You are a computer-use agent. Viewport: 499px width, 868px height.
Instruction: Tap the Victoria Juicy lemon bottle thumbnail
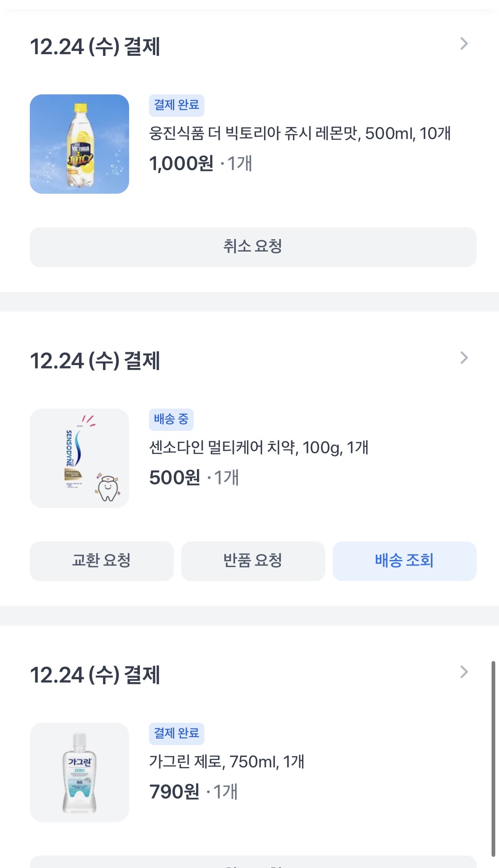tap(79, 144)
